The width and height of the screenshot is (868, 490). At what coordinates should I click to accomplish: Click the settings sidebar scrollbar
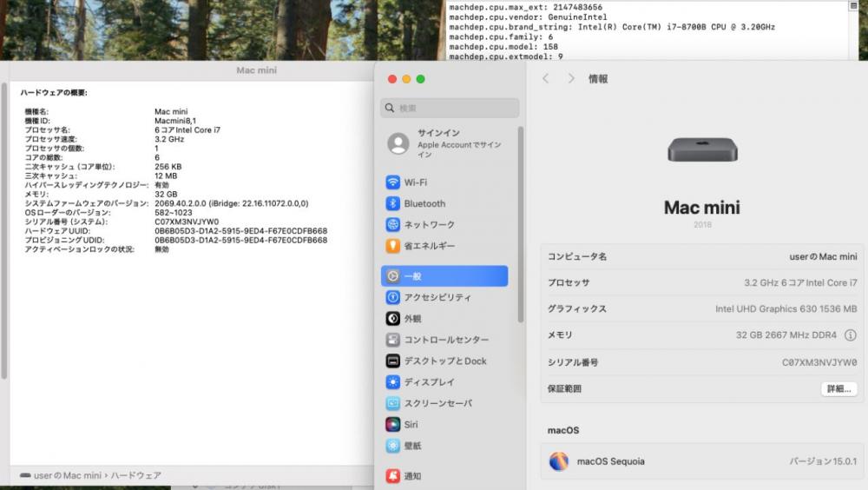pos(520,224)
